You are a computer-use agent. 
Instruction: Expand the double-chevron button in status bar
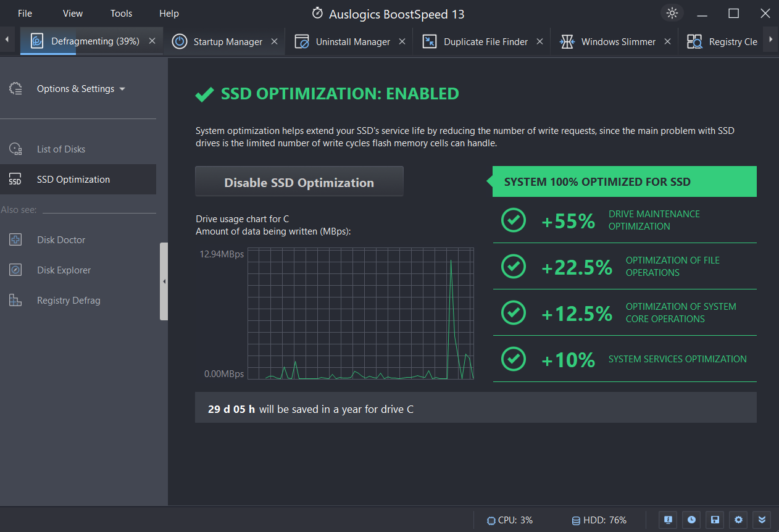point(762,520)
